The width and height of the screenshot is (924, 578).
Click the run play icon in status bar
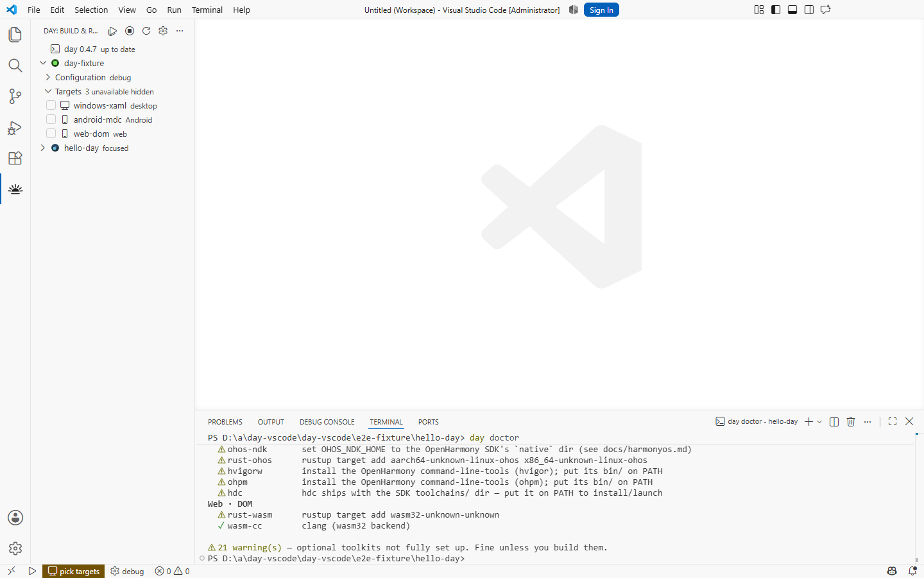(x=32, y=571)
